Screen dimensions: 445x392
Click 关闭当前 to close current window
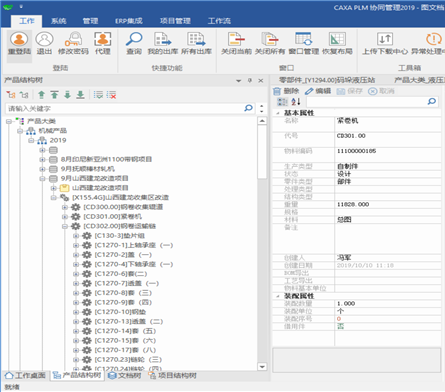236,43
